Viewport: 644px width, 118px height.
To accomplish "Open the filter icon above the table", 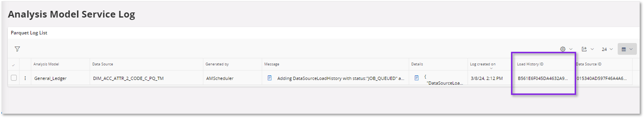I will (x=17, y=49).
